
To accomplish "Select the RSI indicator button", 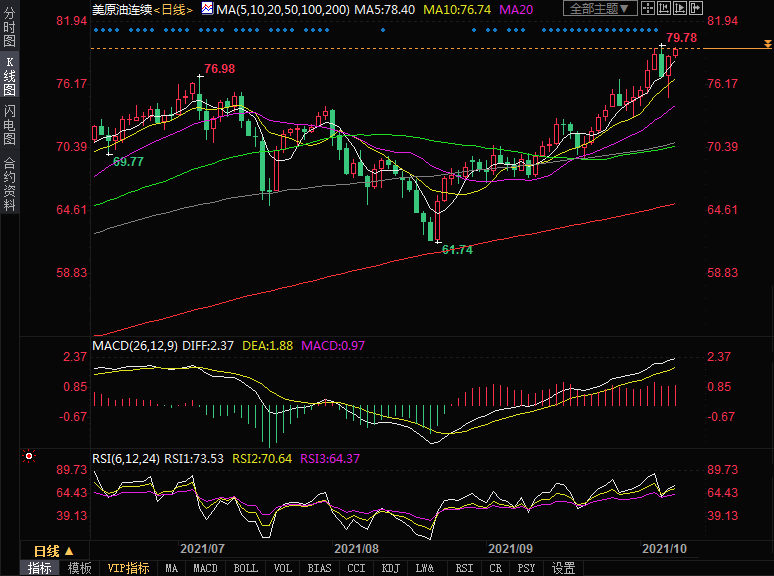I will pos(463,568).
